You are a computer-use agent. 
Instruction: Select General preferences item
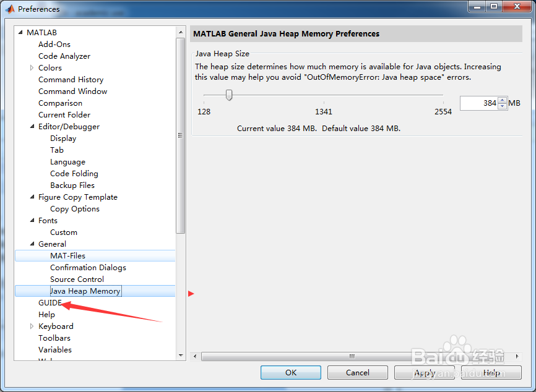(53, 244)
